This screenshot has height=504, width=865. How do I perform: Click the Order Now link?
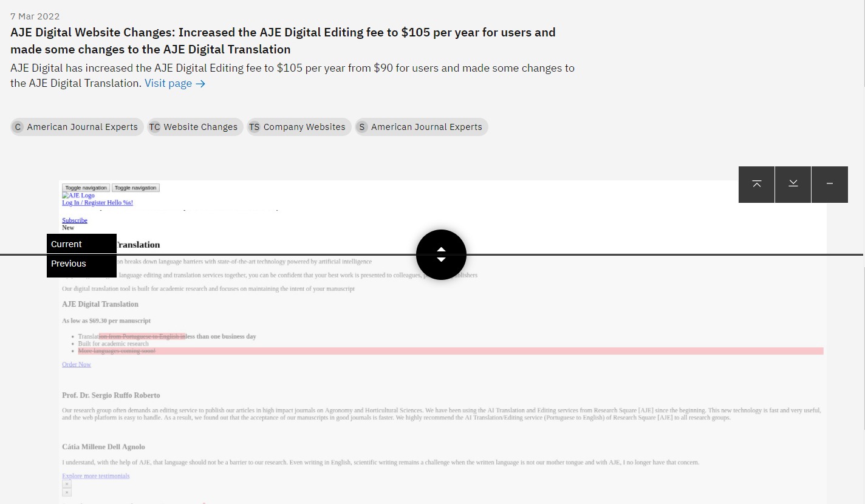coord(77,364)
